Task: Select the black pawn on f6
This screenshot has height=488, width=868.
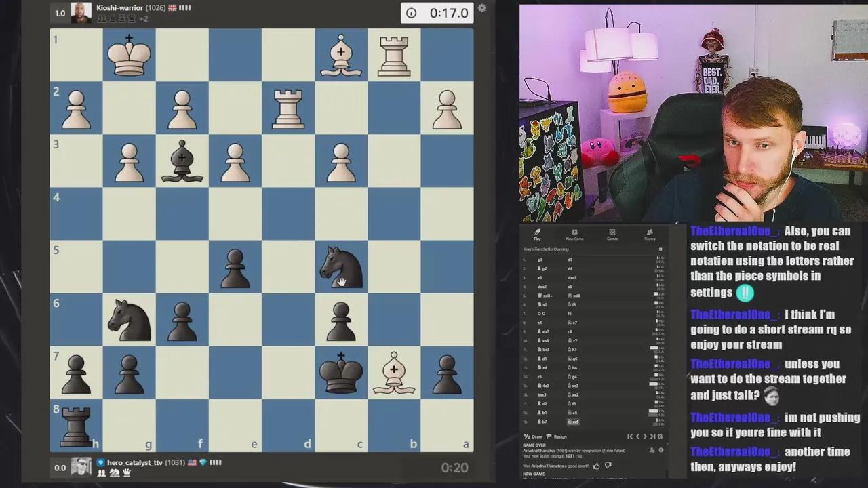Action: (182, 319)
